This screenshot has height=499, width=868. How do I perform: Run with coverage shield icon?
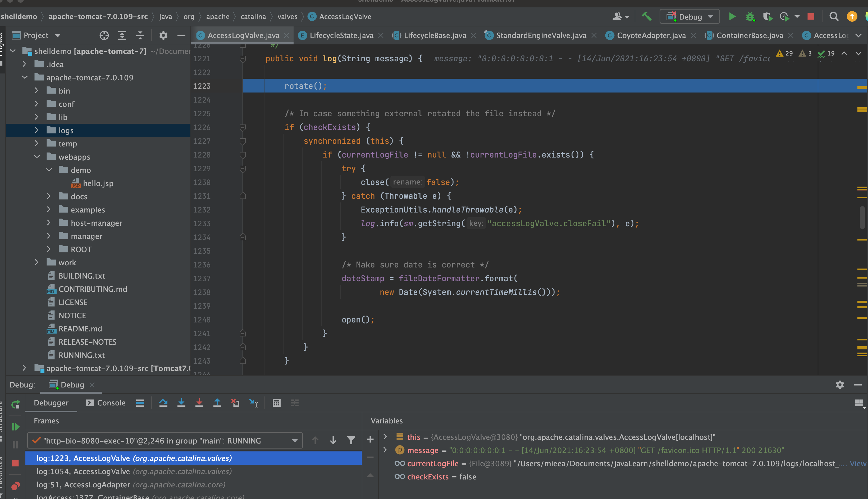(x=768, y=16)
